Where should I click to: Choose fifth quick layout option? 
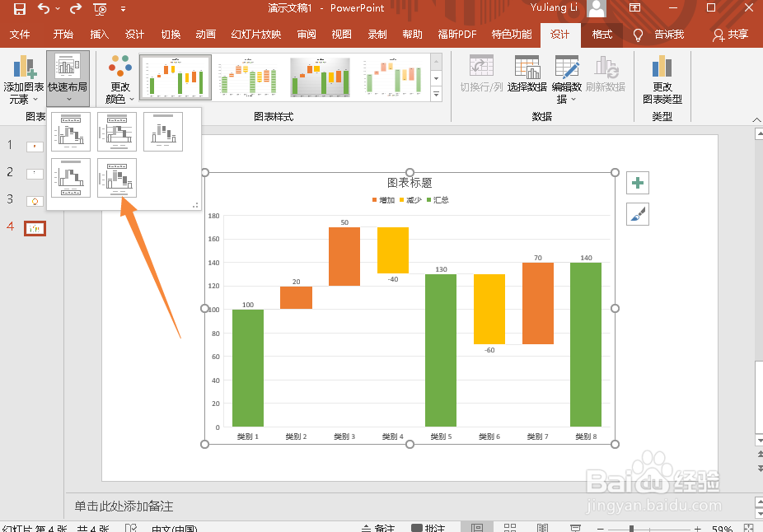117,178
